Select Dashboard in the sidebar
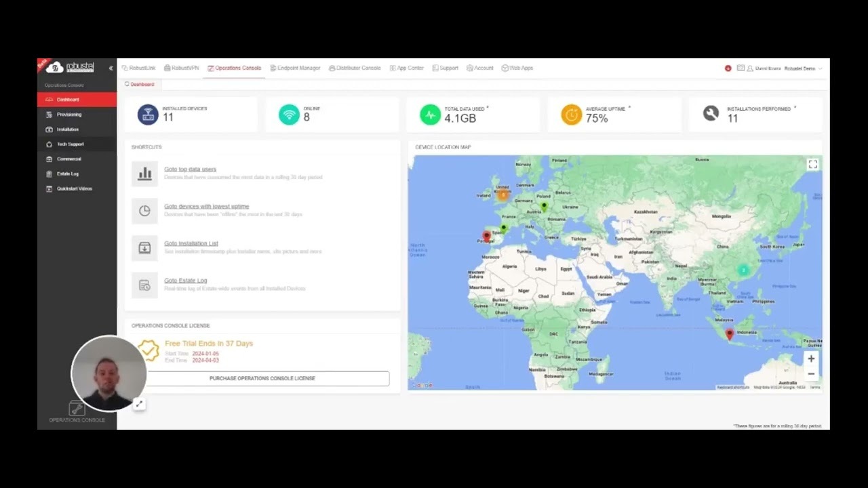Image resolution: width=868 pixels, height=488 pixels. point(77,100)
